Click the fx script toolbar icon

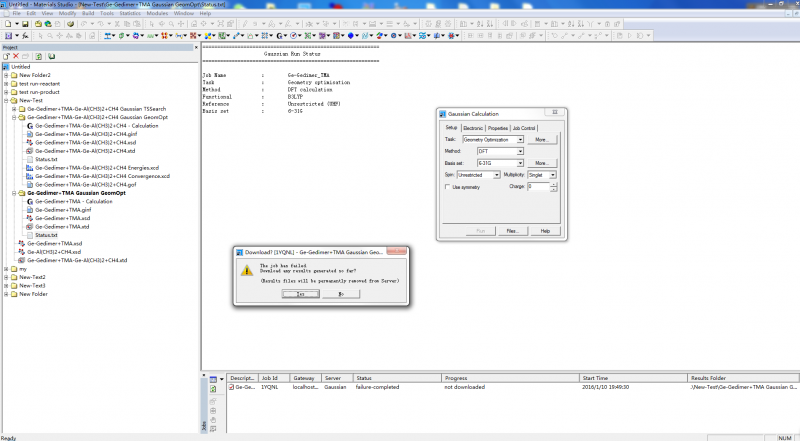(25, 36)
